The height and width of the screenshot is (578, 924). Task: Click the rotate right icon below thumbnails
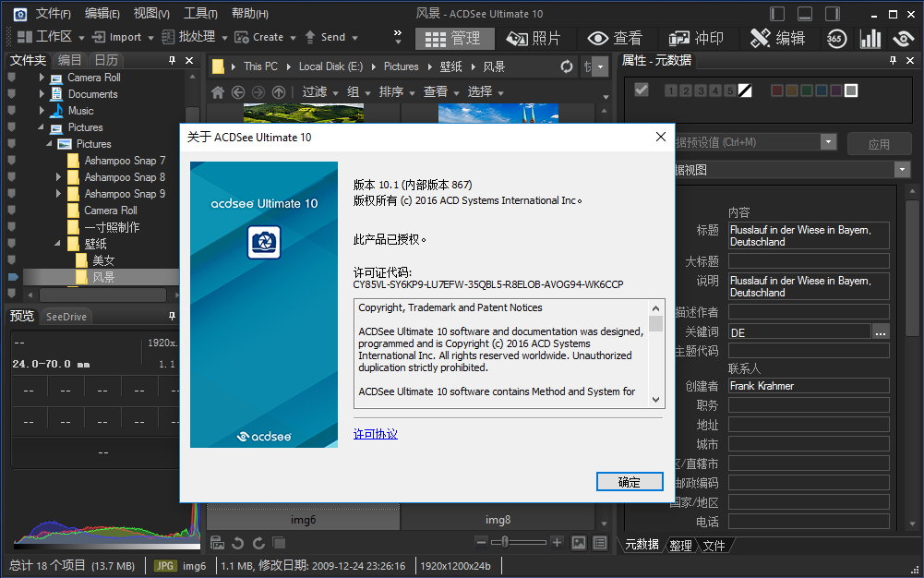(x=258, y=543)
